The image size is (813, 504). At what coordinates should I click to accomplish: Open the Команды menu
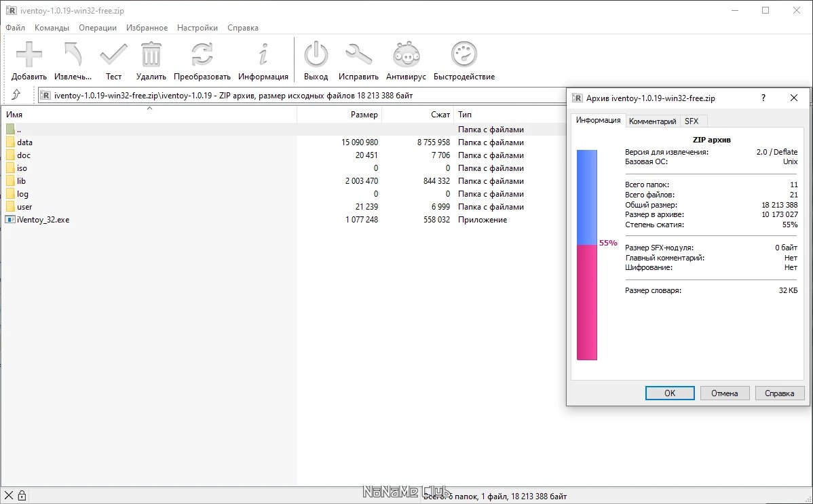52,28
